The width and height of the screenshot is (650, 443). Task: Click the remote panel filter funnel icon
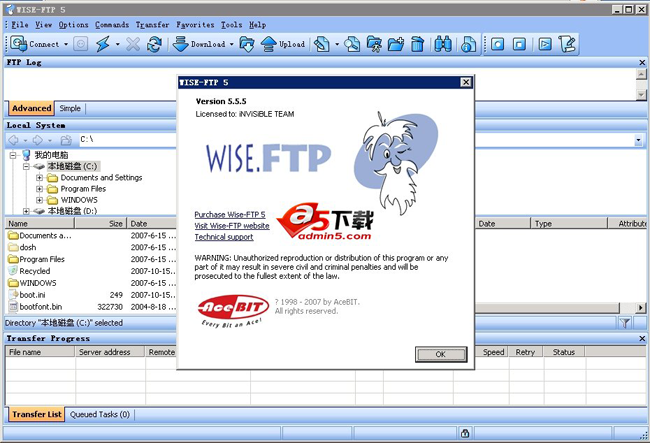click(625, 323)
